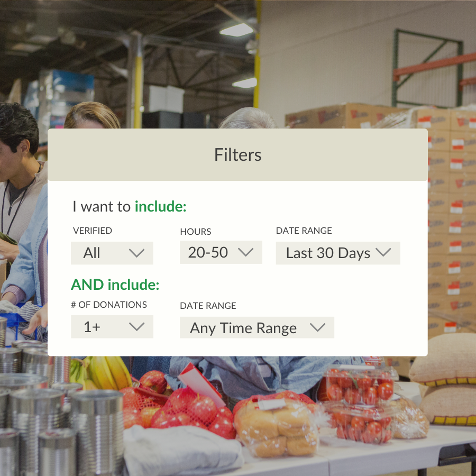Viewport: 476px width, 476px height.
Task: Click the # OF DONATIONS field label
Action: click(x=109, y=305)
